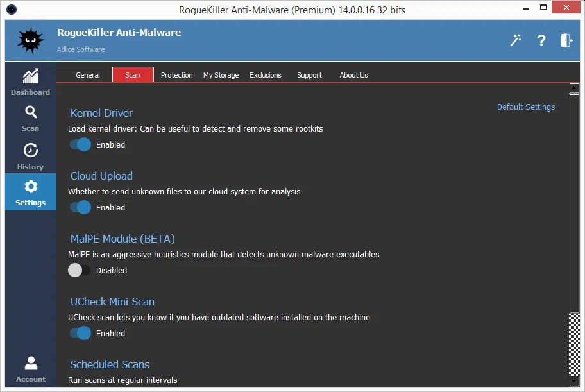Disable the Kernel Driver toggle
Viewport: 585px width, 392px height.
pos(80,144)
